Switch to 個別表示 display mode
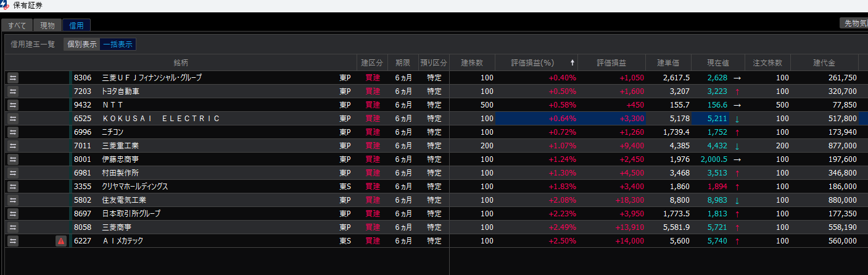 (x=81, y=44)
